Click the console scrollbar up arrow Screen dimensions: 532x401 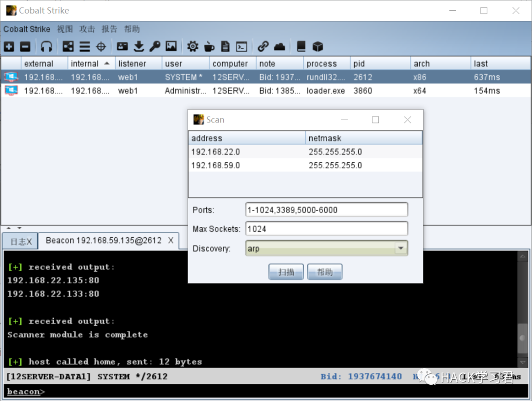coord(523,256)
